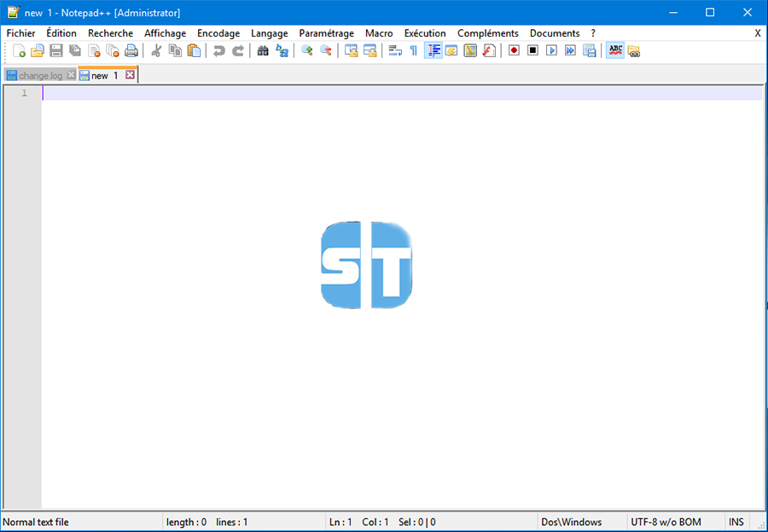The width and height of the screenshot is (768, 532).
Task: Click 'Ln : 1' in status bar
Action: click(340, 522)
